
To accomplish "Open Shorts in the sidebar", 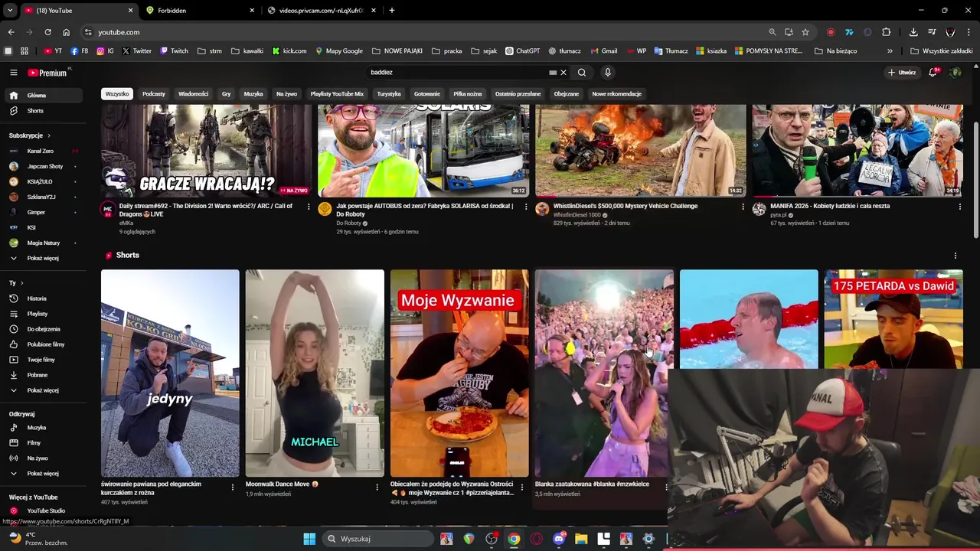I will [43, 111].
